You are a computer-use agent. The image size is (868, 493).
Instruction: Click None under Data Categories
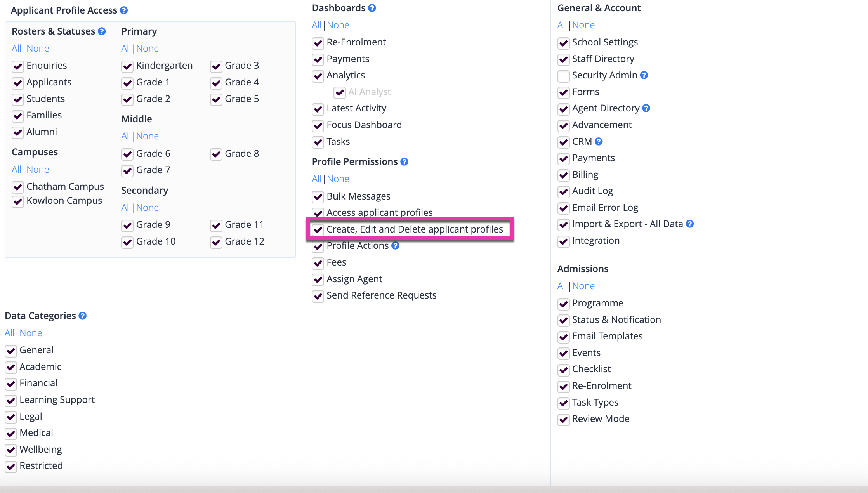click(x=31, y=333)
